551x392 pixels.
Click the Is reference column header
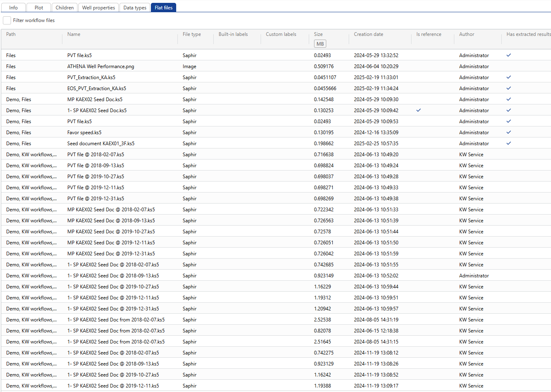[429, 34]
